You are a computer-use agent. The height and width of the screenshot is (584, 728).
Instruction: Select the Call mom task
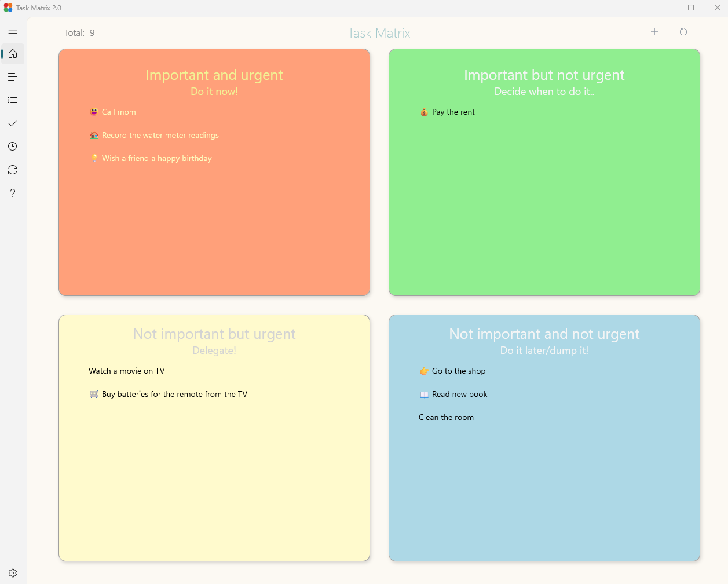point(119,112)
